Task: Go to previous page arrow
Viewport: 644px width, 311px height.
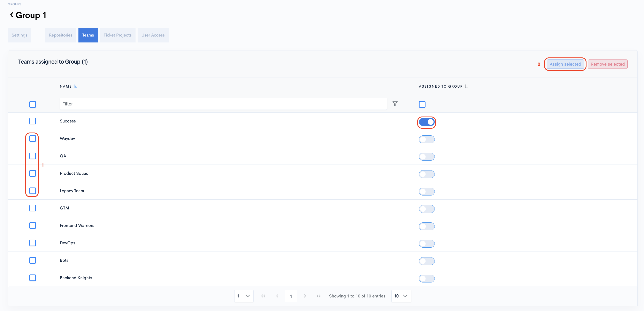Action: [277, 296]
